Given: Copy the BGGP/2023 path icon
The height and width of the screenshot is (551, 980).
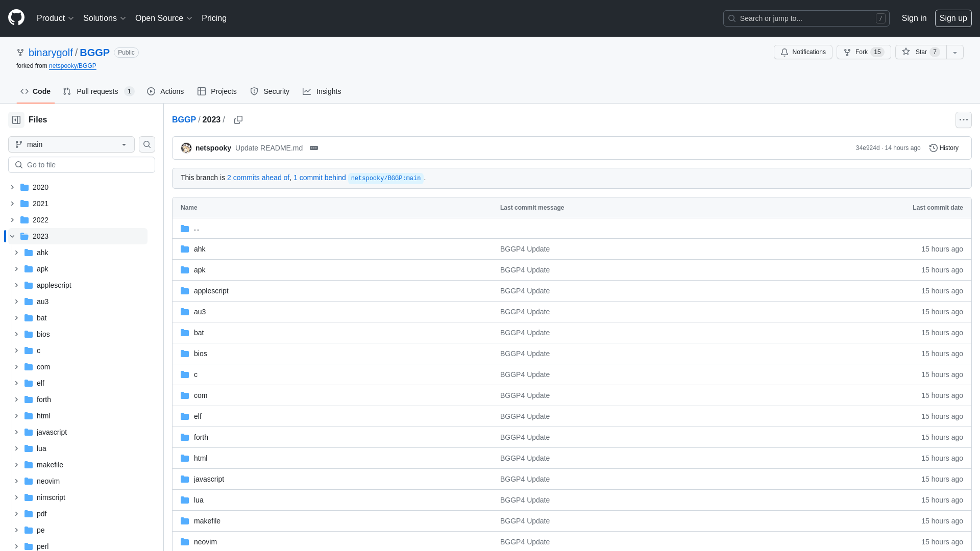Looking at the screenshot, I should pos(238,120).
